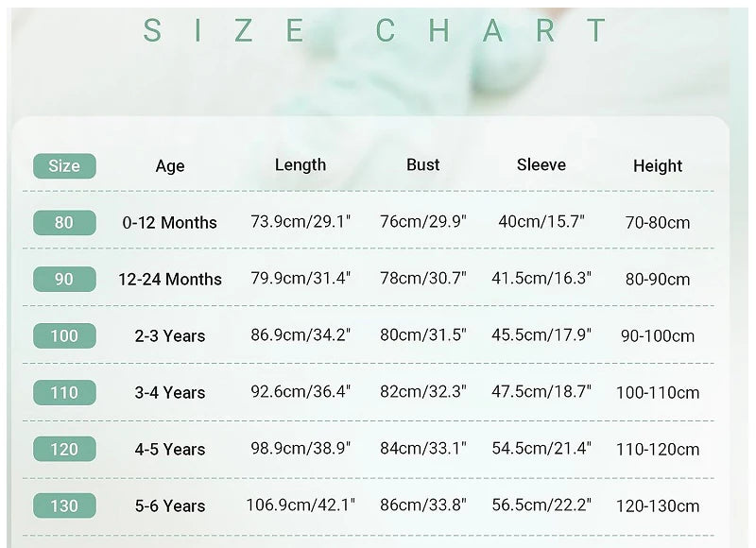Select the size 110 badge
This screenshot has width=756, height=548.
64,392
